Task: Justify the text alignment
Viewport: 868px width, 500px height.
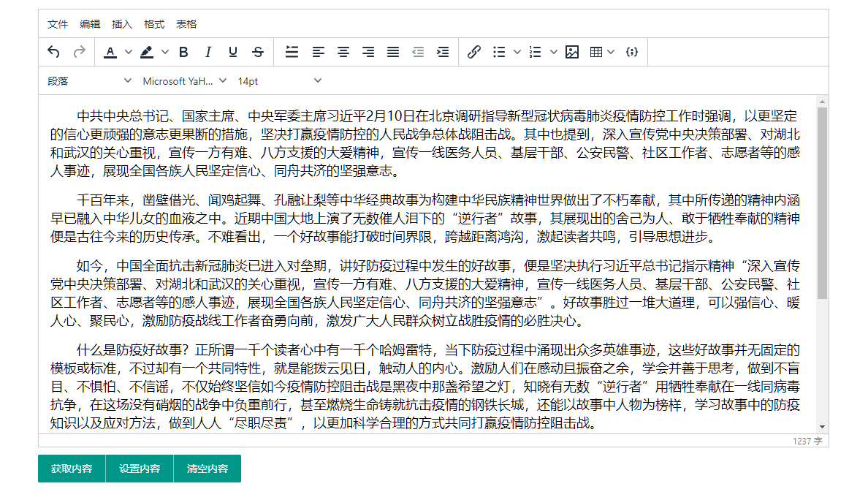Action: (x=393, y=52)
